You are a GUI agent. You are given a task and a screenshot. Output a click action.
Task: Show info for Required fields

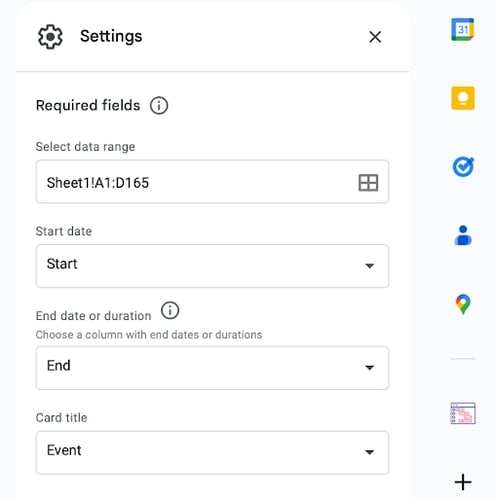click(x=159, y=106)
